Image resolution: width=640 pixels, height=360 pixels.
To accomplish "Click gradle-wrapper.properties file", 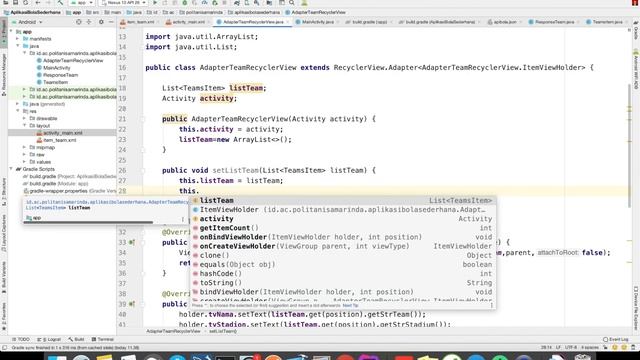I will click(x=69, y=191).
